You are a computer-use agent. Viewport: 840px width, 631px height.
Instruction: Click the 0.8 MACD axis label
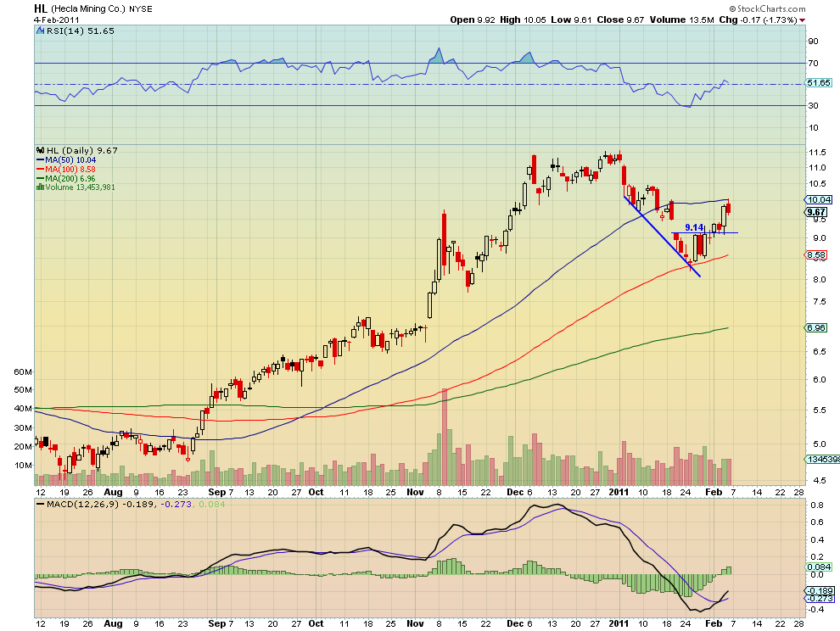tap(816, 505)
